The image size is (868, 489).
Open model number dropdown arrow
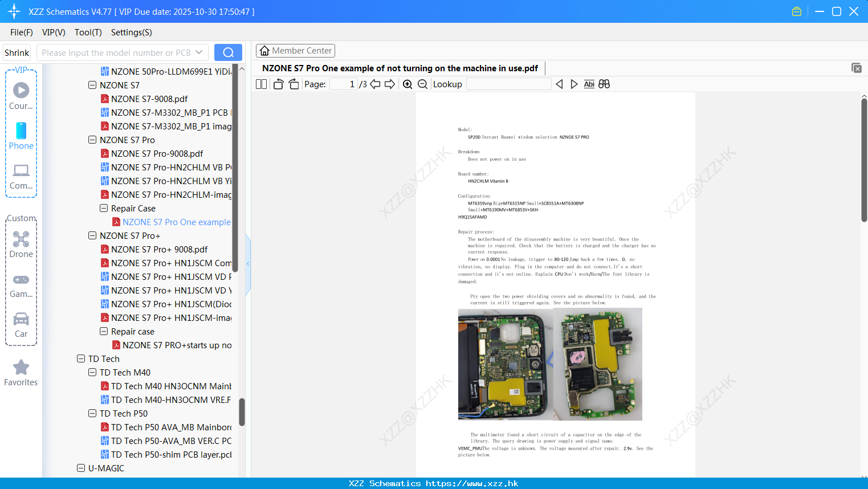(199, 52)
